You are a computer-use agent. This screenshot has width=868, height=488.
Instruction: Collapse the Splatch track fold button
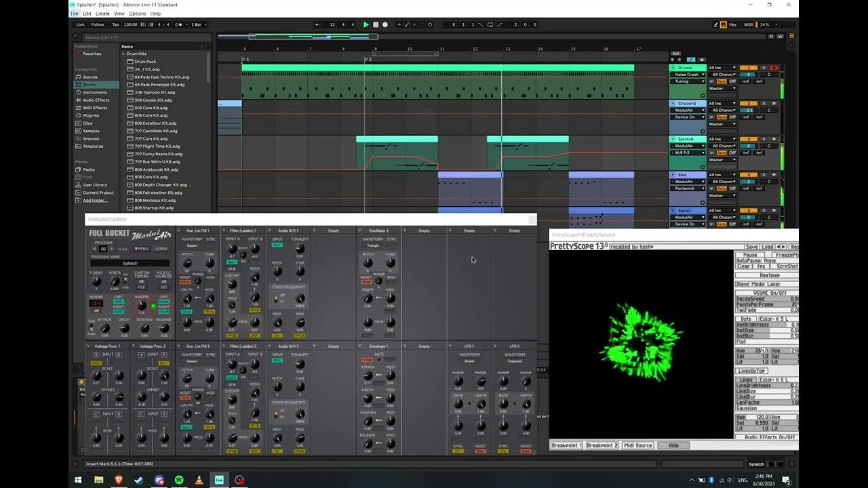click(673, 139)
